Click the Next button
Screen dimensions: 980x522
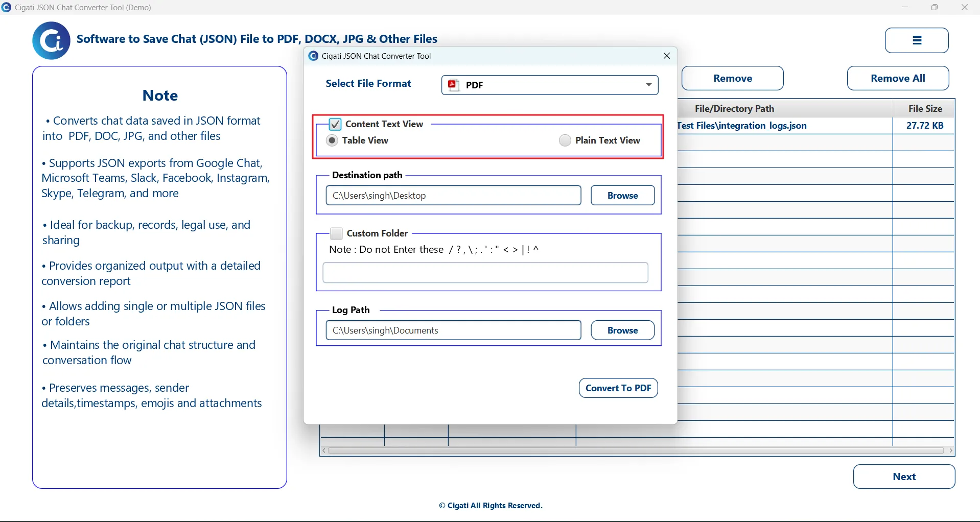tap(904, 477)
